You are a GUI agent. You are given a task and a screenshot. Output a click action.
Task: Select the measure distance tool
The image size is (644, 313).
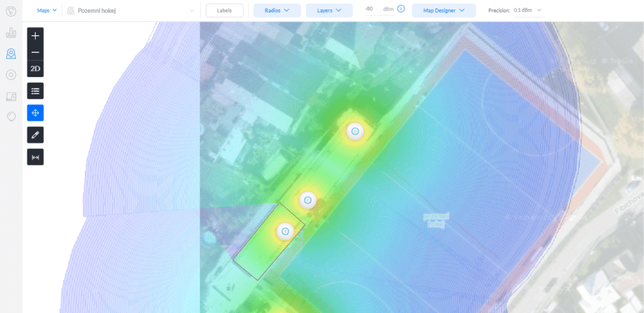coord(35,157)
